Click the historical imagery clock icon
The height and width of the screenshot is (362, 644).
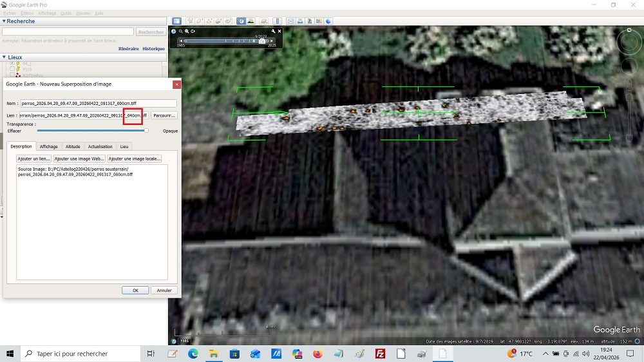[241, 21]
